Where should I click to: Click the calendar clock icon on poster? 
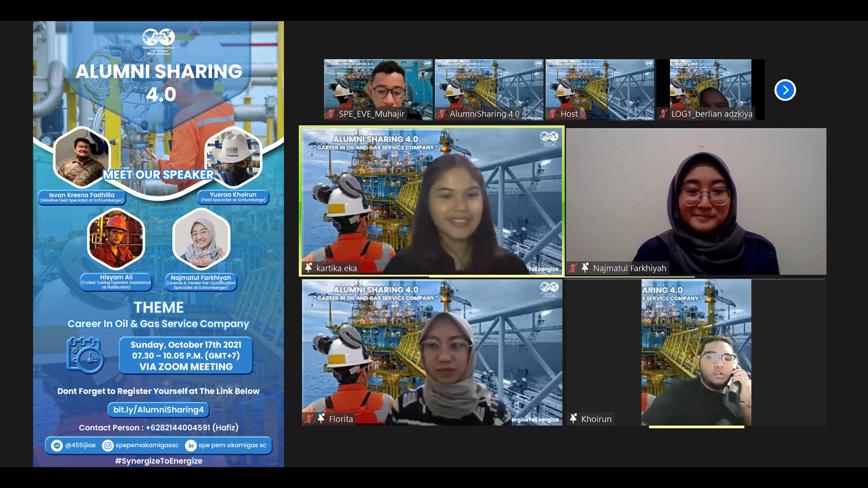click(85, 355)
